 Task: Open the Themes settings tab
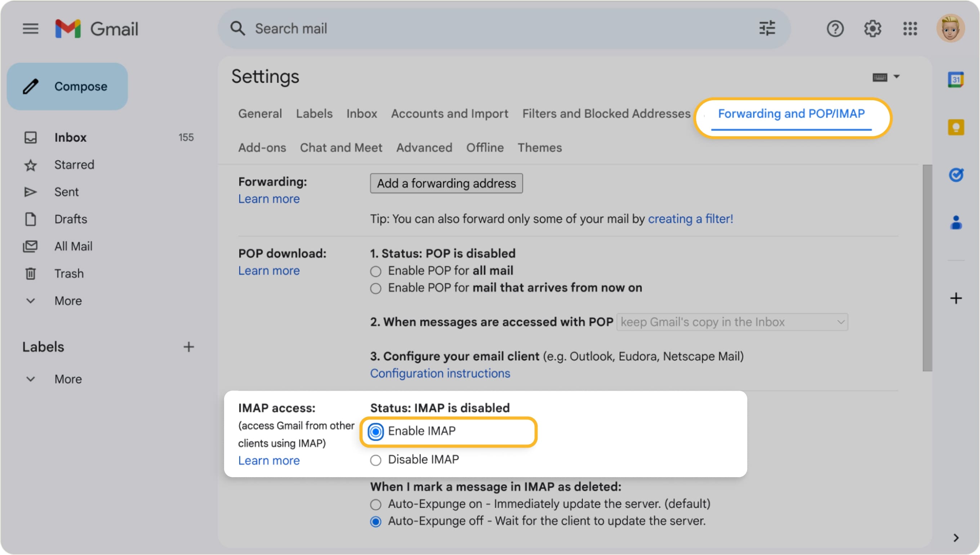(540, 148)
